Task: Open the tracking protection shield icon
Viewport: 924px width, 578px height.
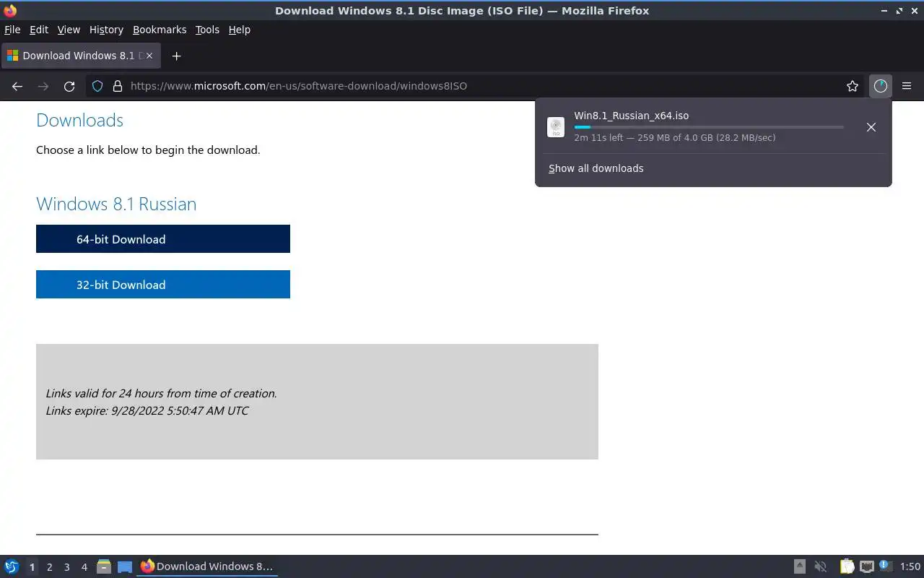Action: click(97, 86)
